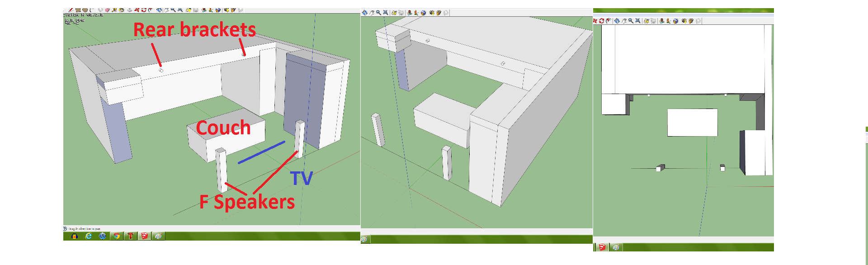
Task: Select the Line pencil tool in left window
Action: tap(71, 10)
